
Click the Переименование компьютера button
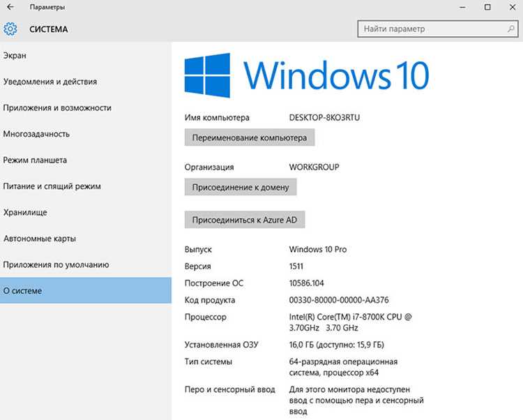click(250, 137)
